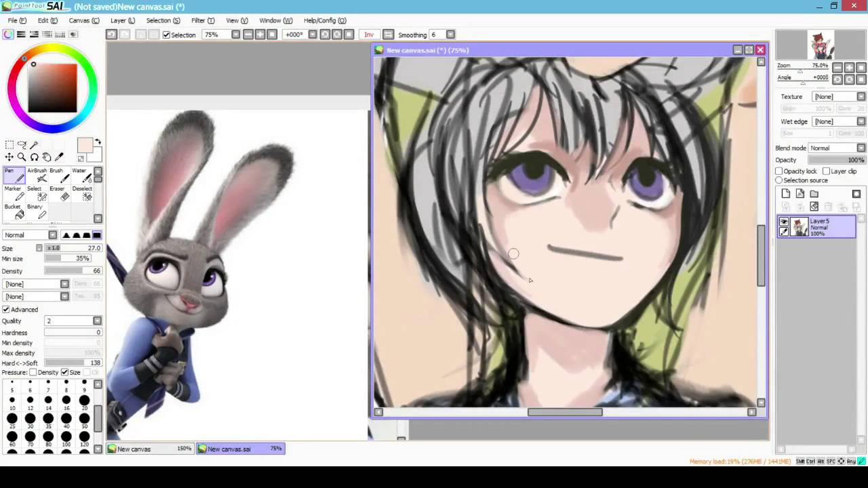Choose the Deselect pen tool
This screenshot has height=488, width=868.
(x=81, y=193)
